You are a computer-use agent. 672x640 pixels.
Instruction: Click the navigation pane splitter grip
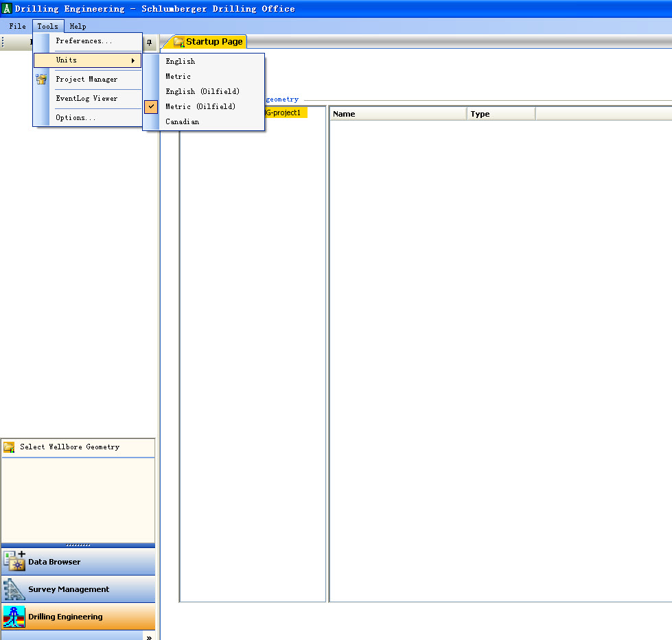pos(78,545)
